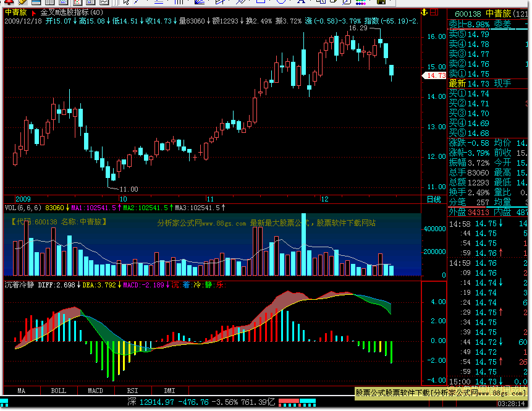532x411 pixels.
Task: Click the 金叉M选股指标(40) indicator title
Action: click(72, 12)
